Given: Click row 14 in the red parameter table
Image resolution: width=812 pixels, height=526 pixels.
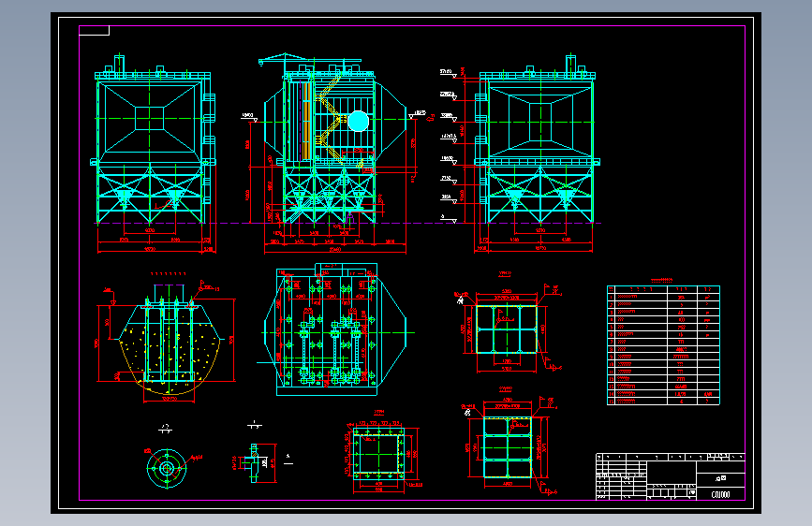Looking at the screenshot, I should [x=663, y=394].
